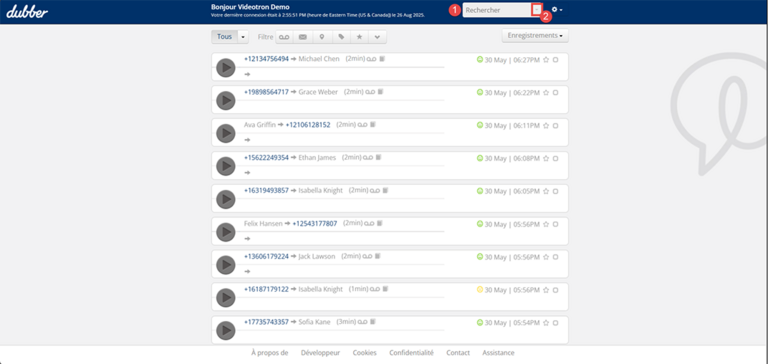
Task: Play the Jack Lawson recording
Action: click(x=225, y=265)
